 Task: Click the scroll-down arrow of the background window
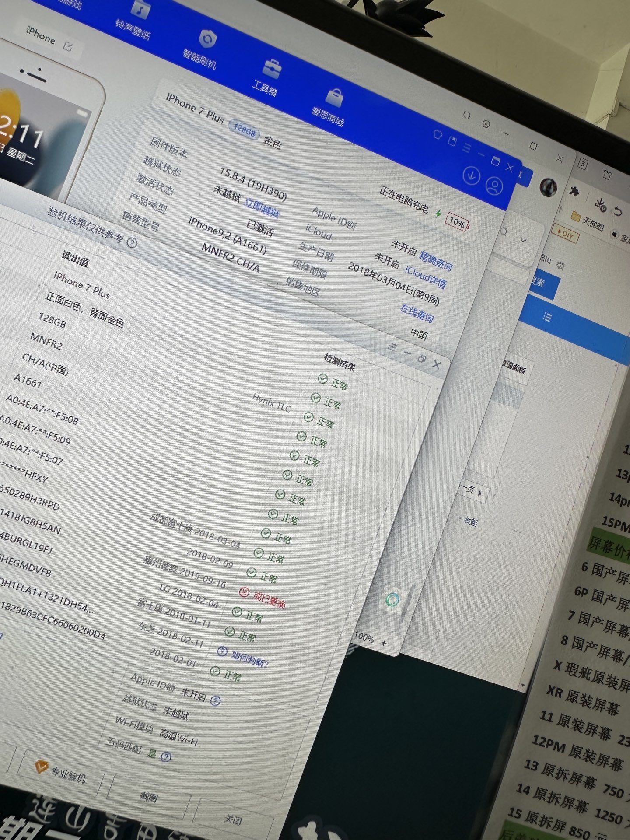pyautogui.click(x=523, y=685)
